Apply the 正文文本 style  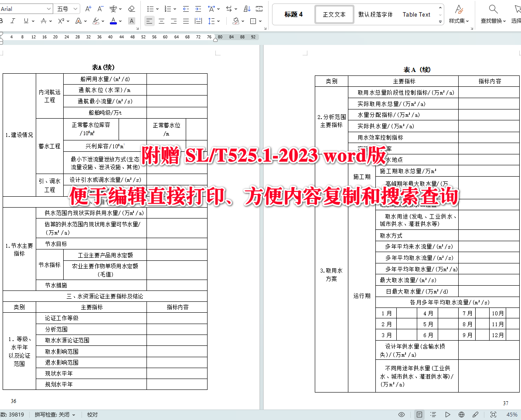(x=334, y=14)
